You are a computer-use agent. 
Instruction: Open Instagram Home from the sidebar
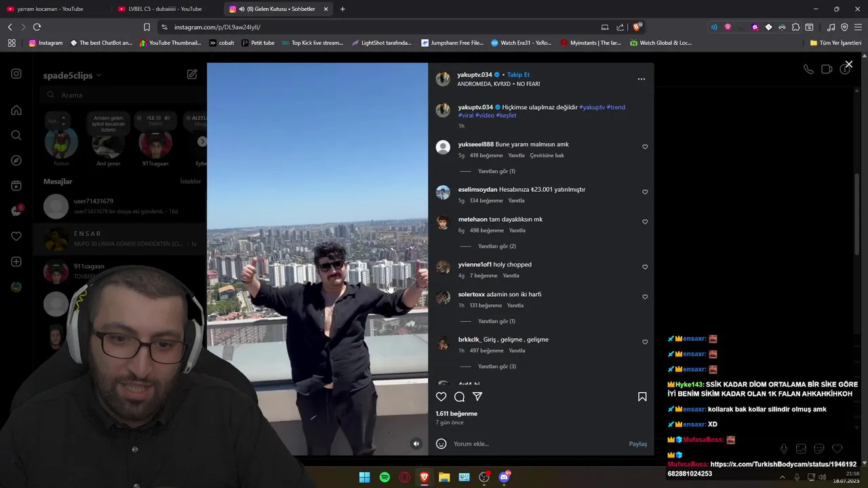tap(16, 110)
